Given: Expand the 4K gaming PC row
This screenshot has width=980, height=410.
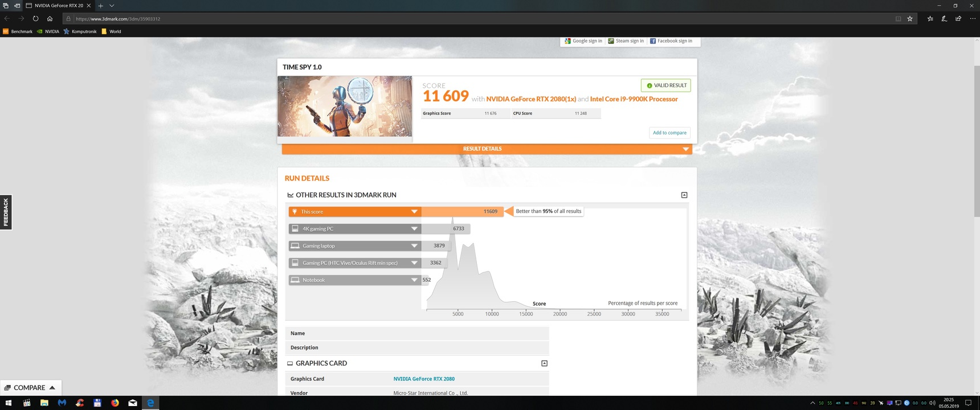Looking at the screenshot, I should pos(354,228).
